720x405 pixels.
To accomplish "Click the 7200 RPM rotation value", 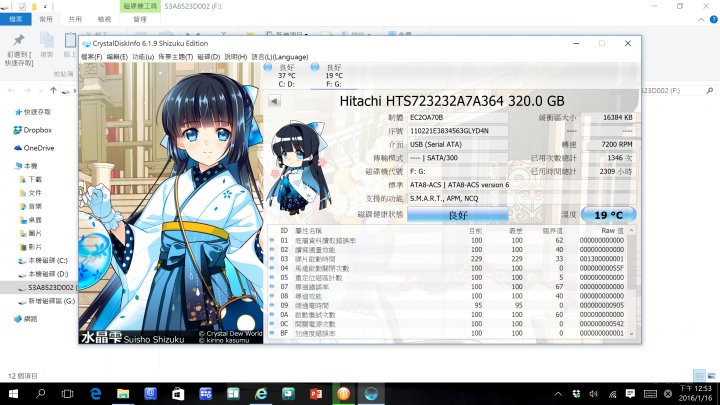I will 608,144.
